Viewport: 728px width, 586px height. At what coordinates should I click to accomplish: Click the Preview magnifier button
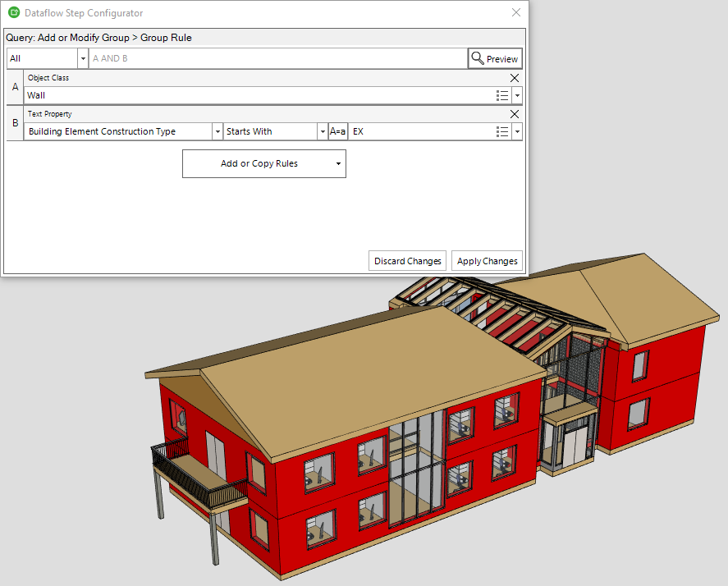point(495,58)
